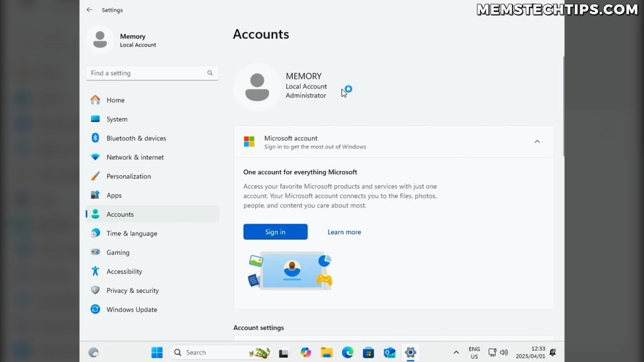Select Home in the Settings sidebar
644x362 pixels.
tap(117, 100)
